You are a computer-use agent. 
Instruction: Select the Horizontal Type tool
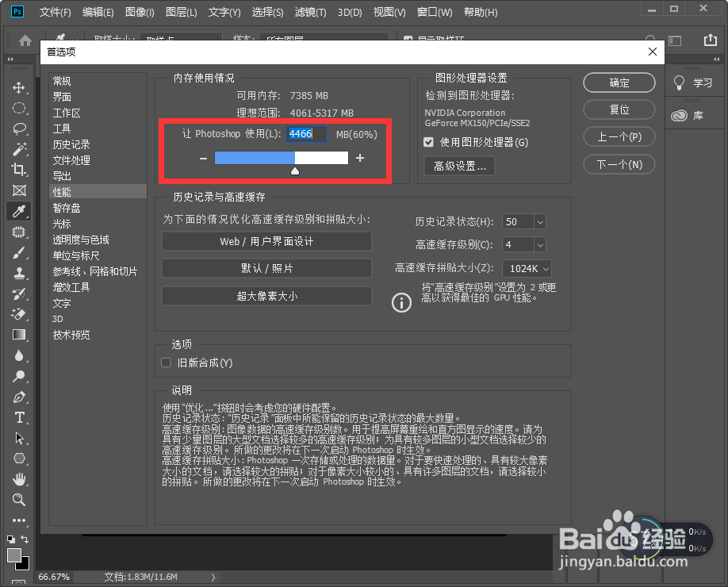18,417
